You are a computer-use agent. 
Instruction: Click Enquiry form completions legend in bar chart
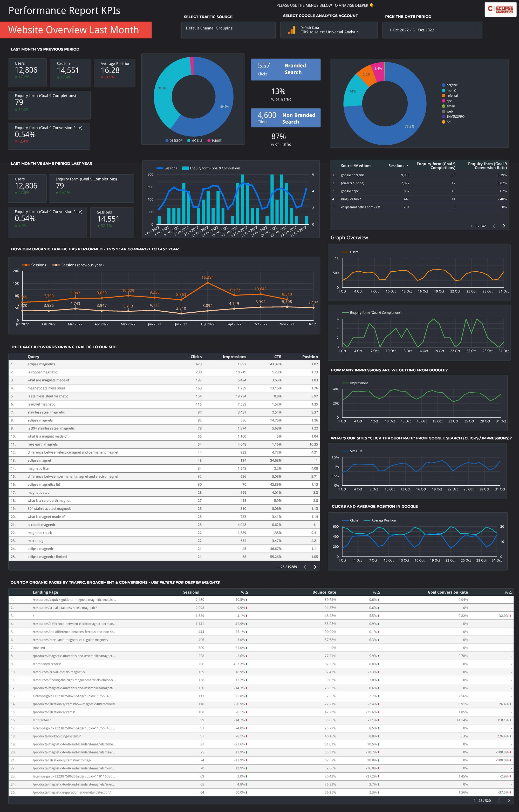(x=212, y=168)
